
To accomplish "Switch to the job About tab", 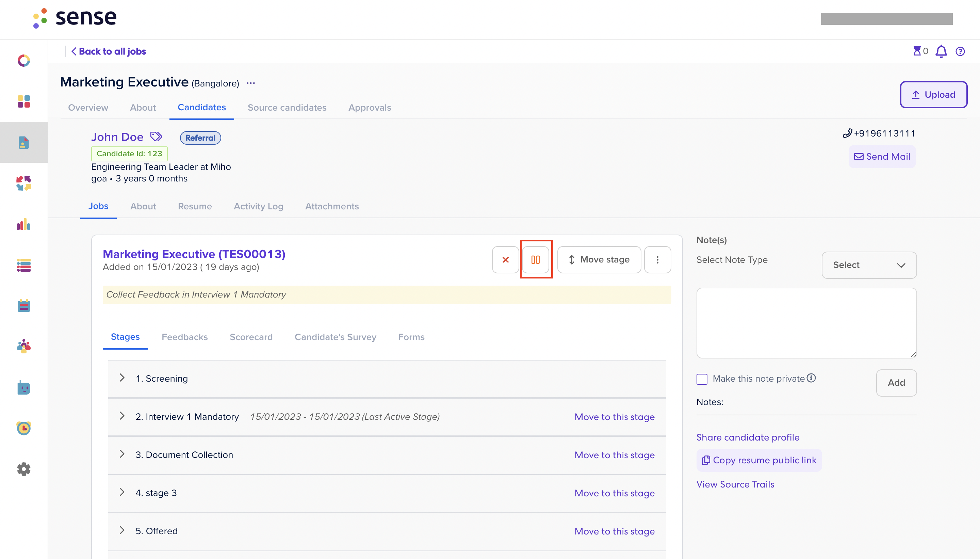I will tap(143, 108).
